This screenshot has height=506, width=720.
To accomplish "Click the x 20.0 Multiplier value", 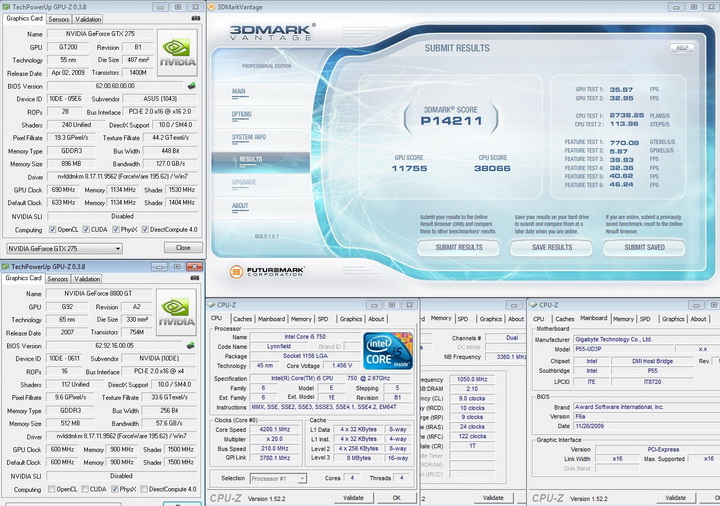I will [275, 439].
